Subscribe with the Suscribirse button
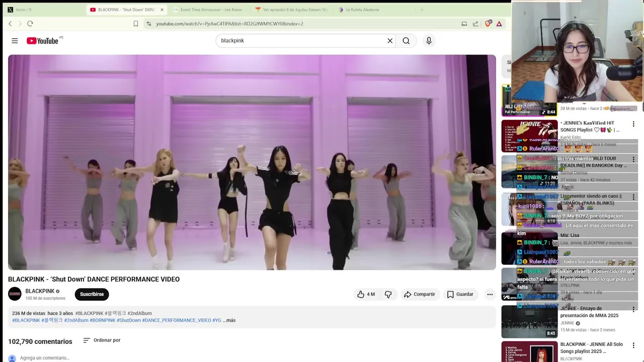644x362 pixels. [92, 294]
